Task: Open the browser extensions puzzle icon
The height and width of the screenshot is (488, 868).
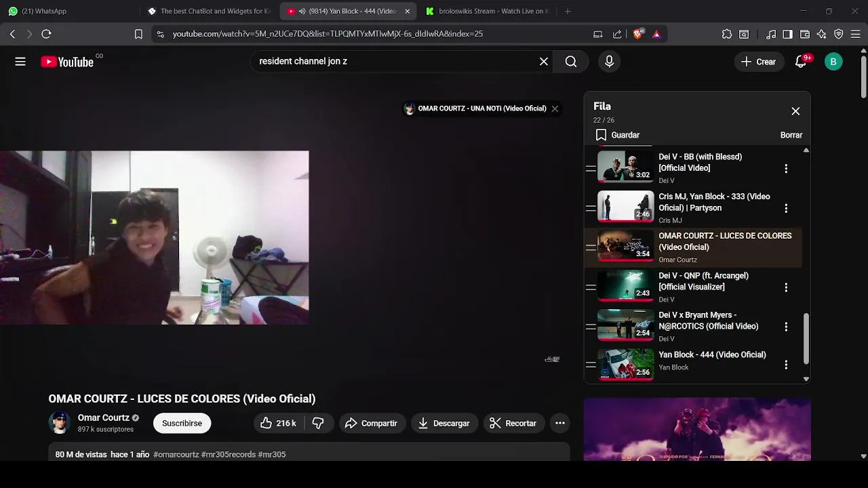Action: pos(727,34)
